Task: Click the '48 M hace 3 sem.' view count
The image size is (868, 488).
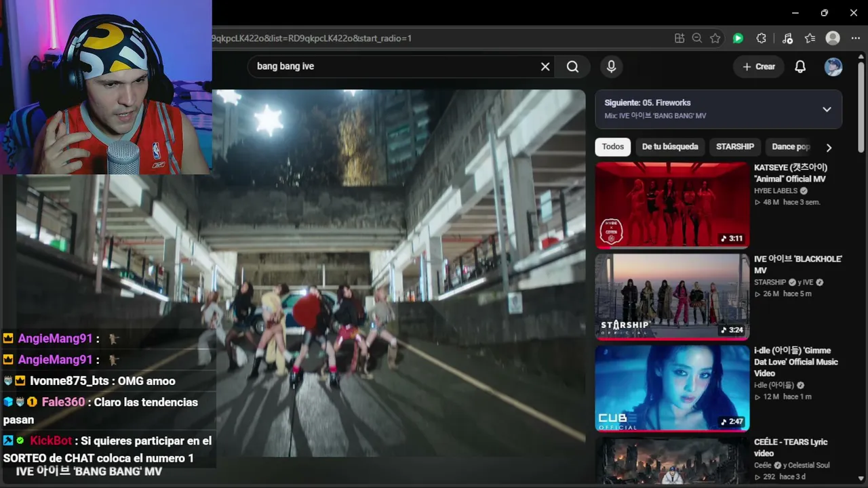Action: [x=787, y=202]
